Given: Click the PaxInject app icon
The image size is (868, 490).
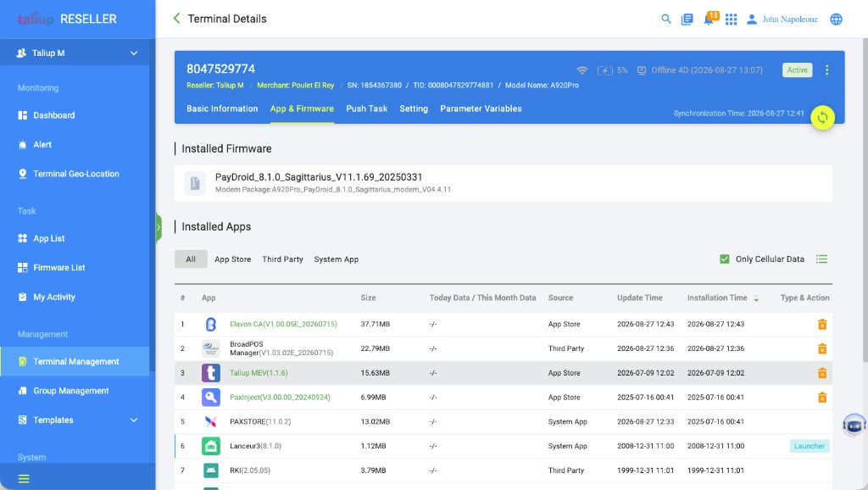Looking at the screenshot, I should 210,397.
